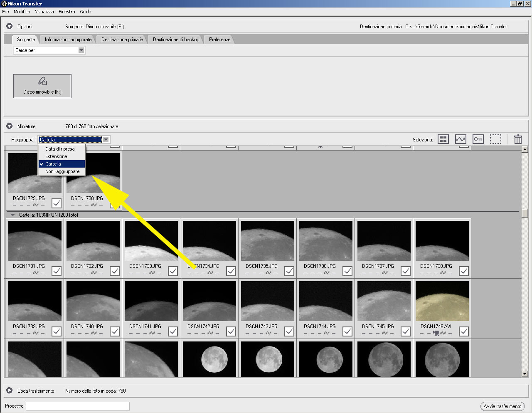The image size is (532, 413).
Task: Open the Finestra menu
Action: tap(66, 12)
